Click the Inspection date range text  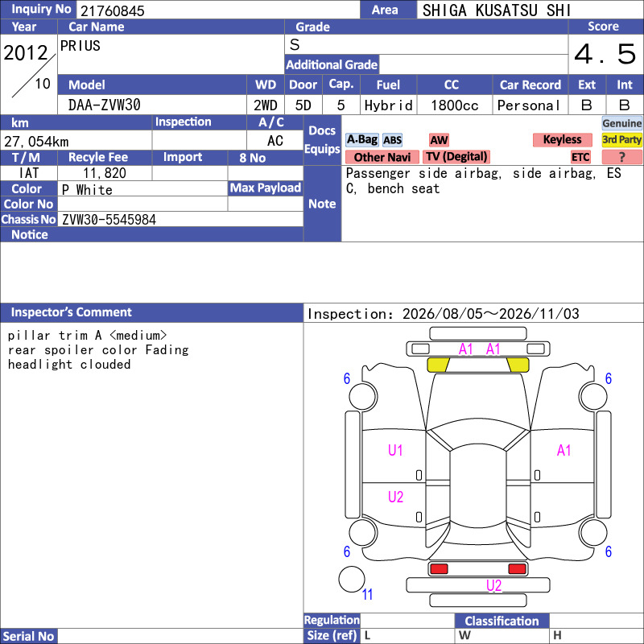click(x=444, y=314)
